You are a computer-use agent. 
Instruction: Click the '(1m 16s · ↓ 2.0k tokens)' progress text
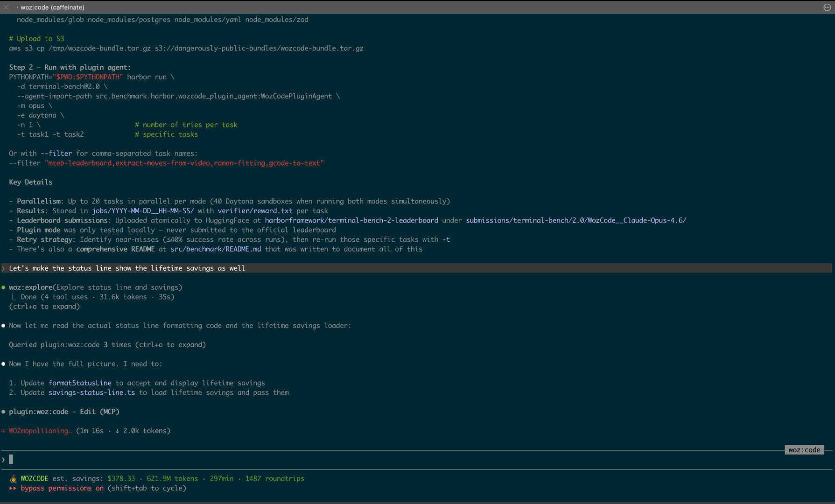click(123, 431)
